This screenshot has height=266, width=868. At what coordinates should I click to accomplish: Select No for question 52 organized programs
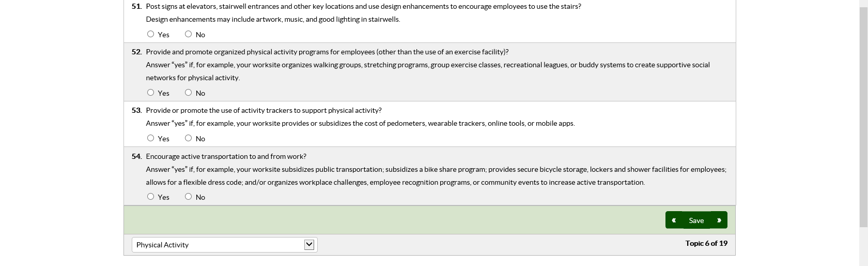(x=188, y=93)
